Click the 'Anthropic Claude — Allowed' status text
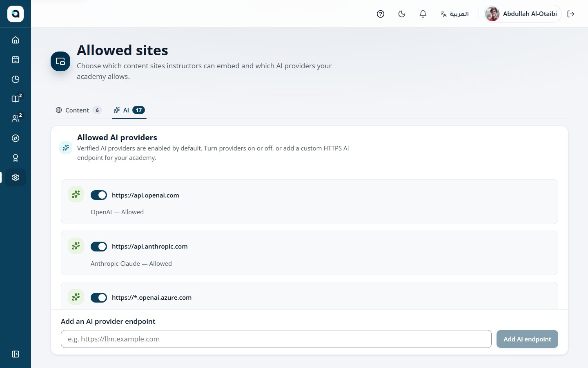 (x=131, y=263)
